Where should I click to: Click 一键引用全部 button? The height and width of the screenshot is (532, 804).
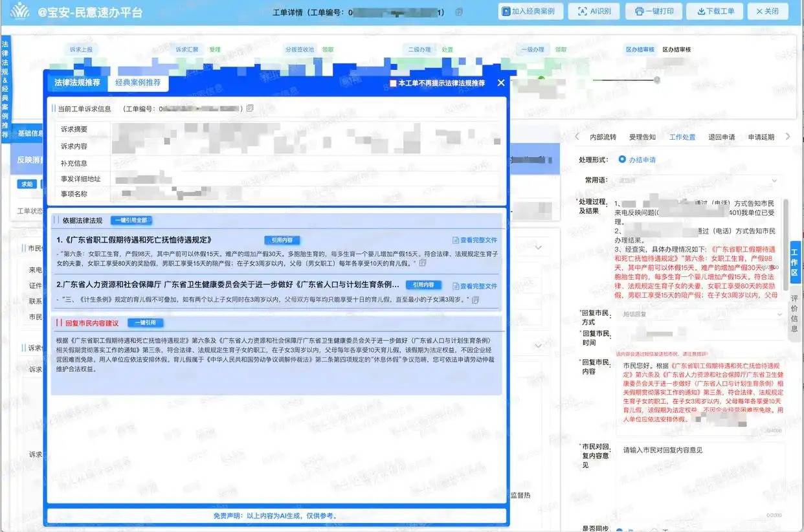click(x=131, y=221)
